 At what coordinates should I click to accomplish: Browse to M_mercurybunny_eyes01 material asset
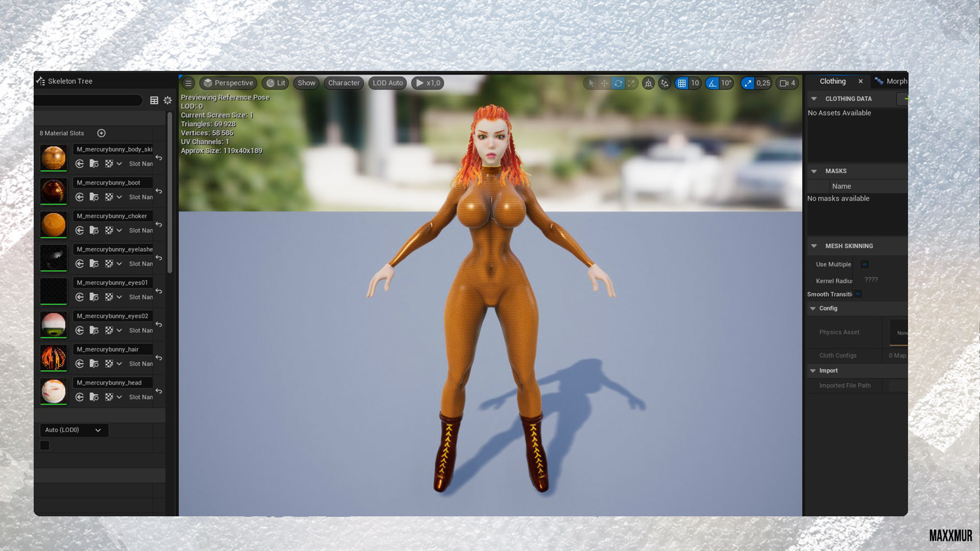pyautogui.click(x=94, y=297)
